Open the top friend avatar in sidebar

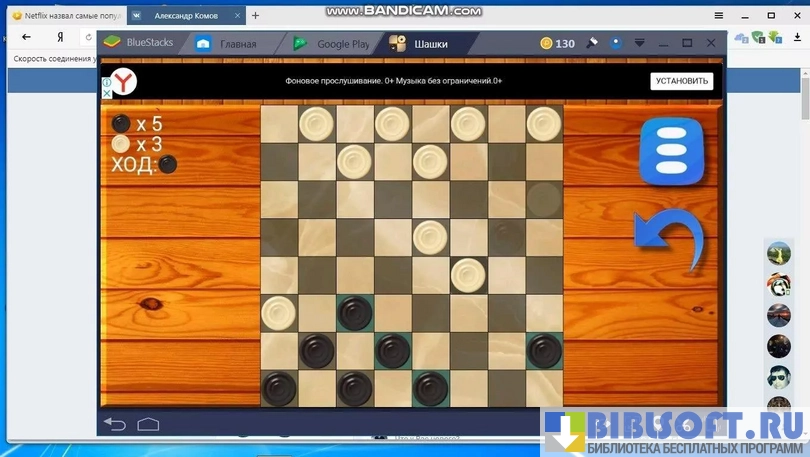coord(778,254)
